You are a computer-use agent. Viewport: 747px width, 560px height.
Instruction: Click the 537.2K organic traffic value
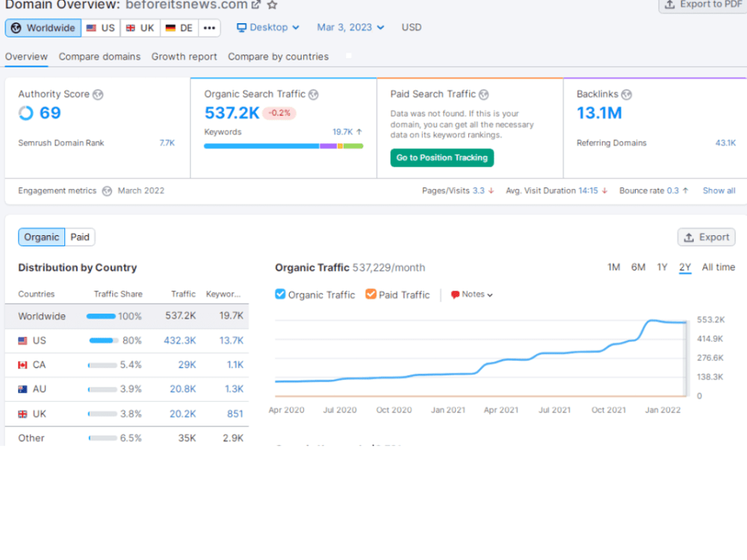(x=232, y=113)
